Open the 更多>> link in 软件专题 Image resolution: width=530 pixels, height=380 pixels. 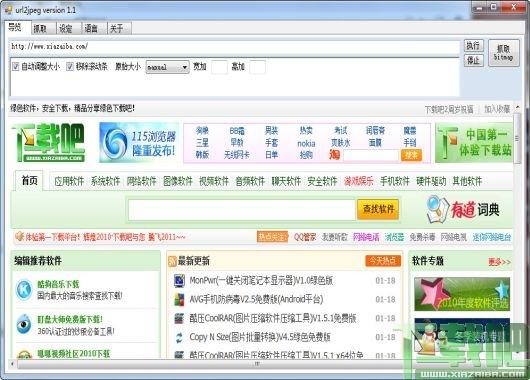pyautogui.click(x=499, y=262)
